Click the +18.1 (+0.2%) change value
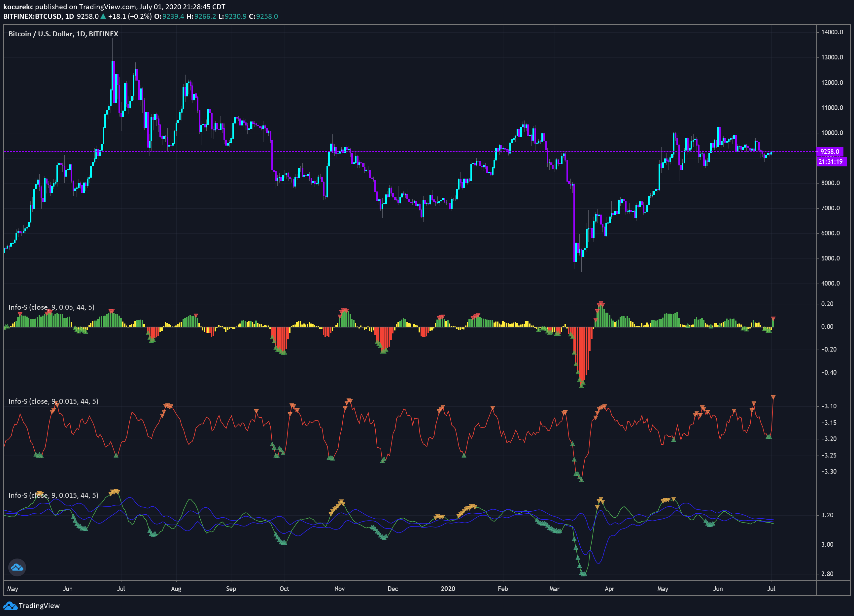This screenshot has height=616, width=854. pos(130,16)
